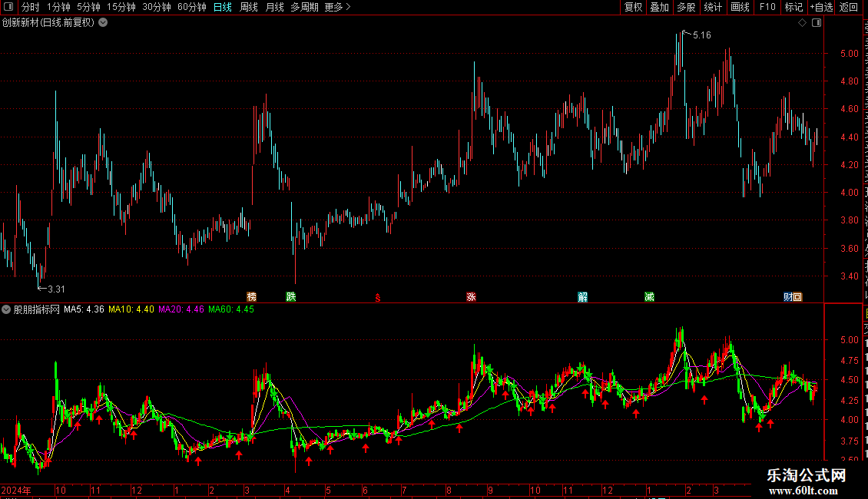
Task: Click the month 12 label after 11
Action: tap(136, 491)
